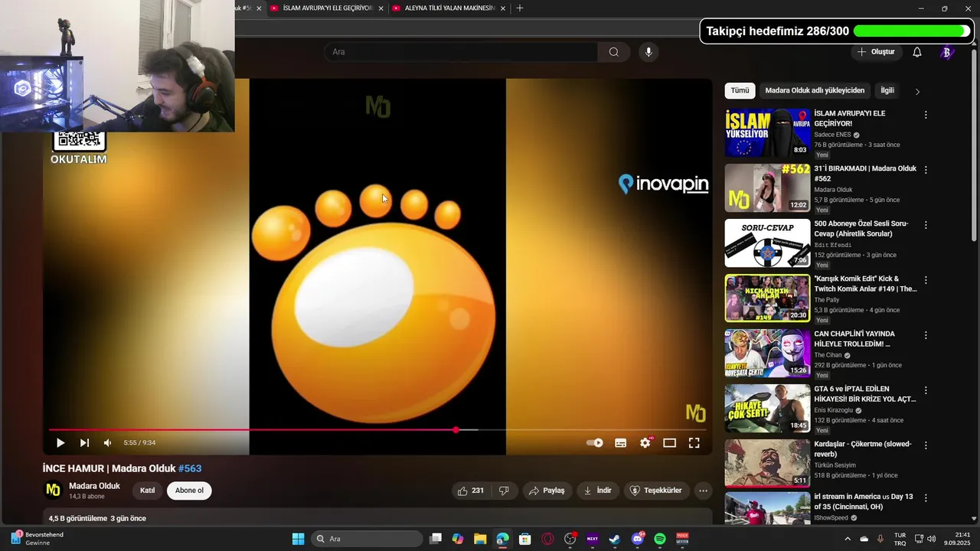Show more filter chips with arrow

[917, 91]
